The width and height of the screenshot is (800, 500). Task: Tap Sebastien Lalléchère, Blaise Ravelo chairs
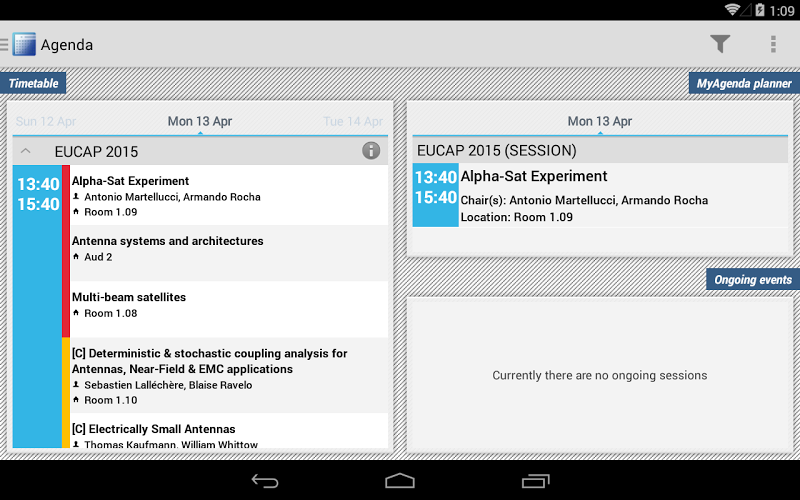(x=168, y=385)
